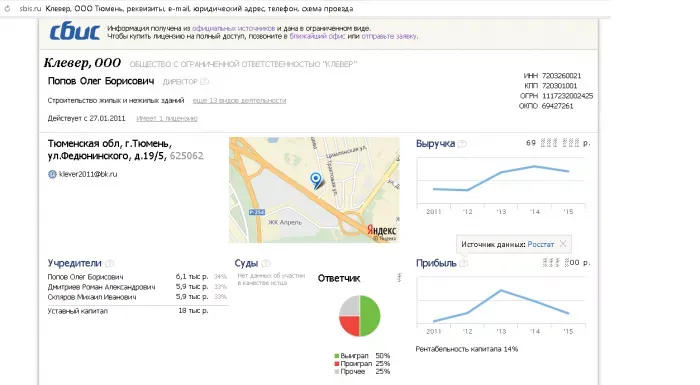The image size is (700, 385).
Task: Click the email icon near klever2011@bk.ru
Action: [52, 174]
